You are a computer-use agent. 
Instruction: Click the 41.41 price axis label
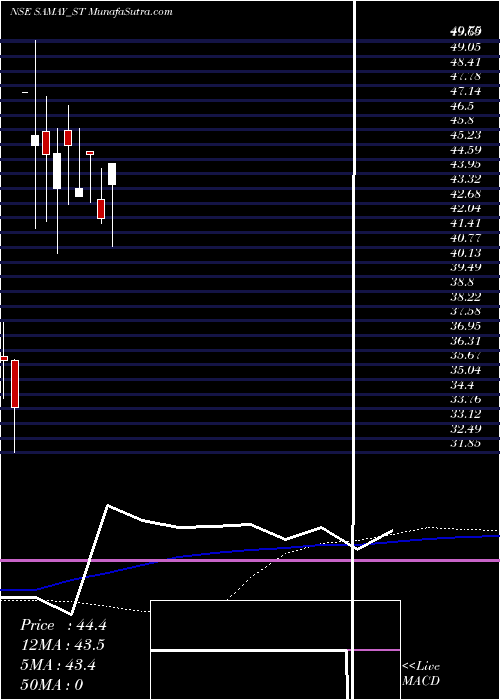(x=466, y=223)
